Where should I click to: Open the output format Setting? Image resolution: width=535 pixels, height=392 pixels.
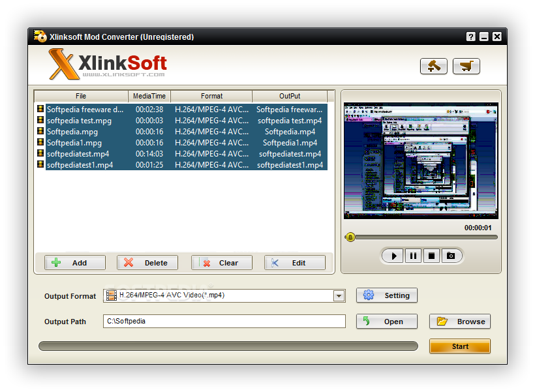point(387,295)
